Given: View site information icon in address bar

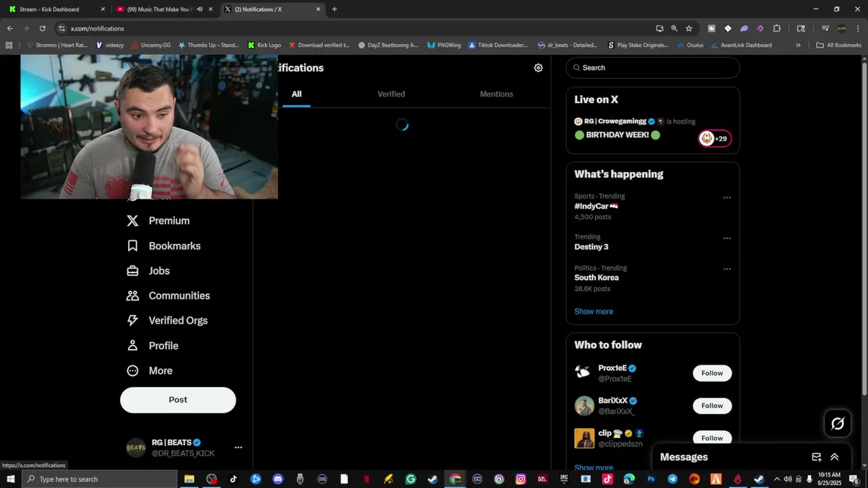Looking at the screenshot, I should [61, 28].
